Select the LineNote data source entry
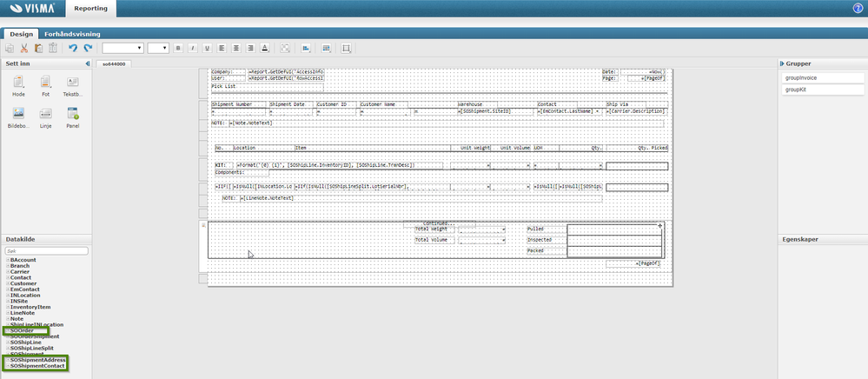 [x=22, y=313]
